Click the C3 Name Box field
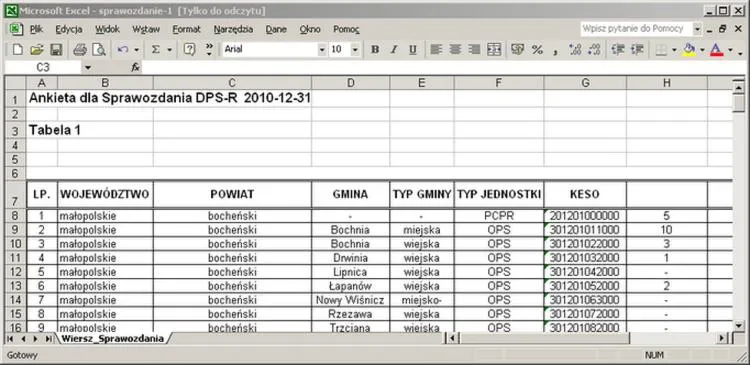750x365 pixels. (x=43, y=67)
